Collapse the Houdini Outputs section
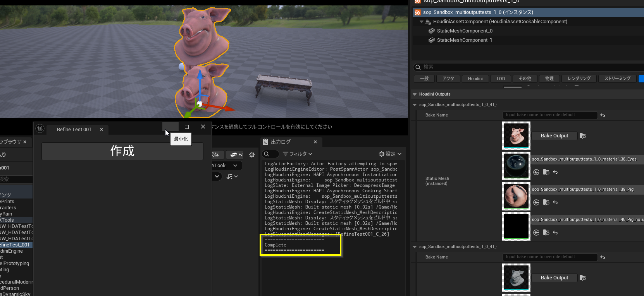 coord(415,94)
